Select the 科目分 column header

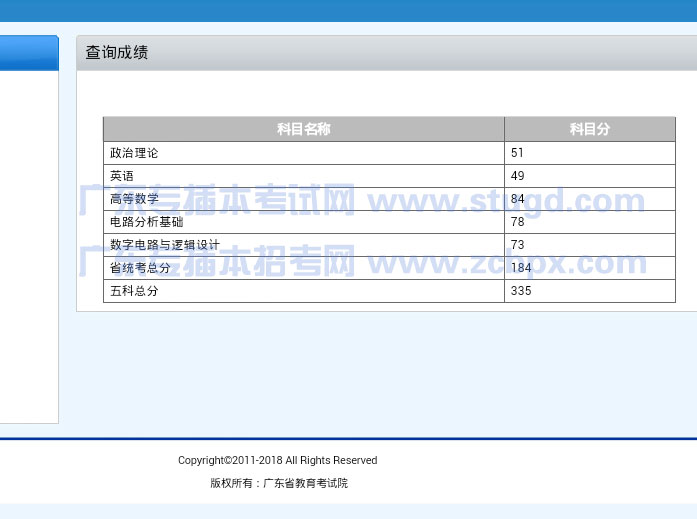590,129
